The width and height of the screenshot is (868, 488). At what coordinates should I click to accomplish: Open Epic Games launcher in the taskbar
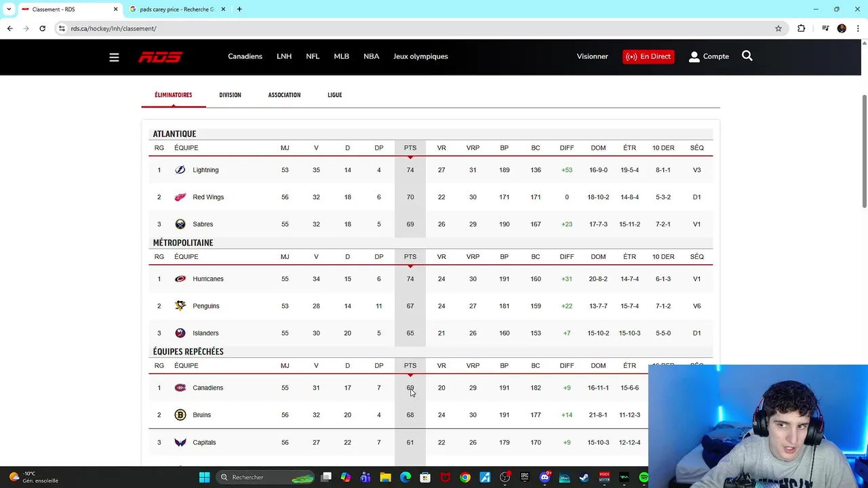coord(525,477)
